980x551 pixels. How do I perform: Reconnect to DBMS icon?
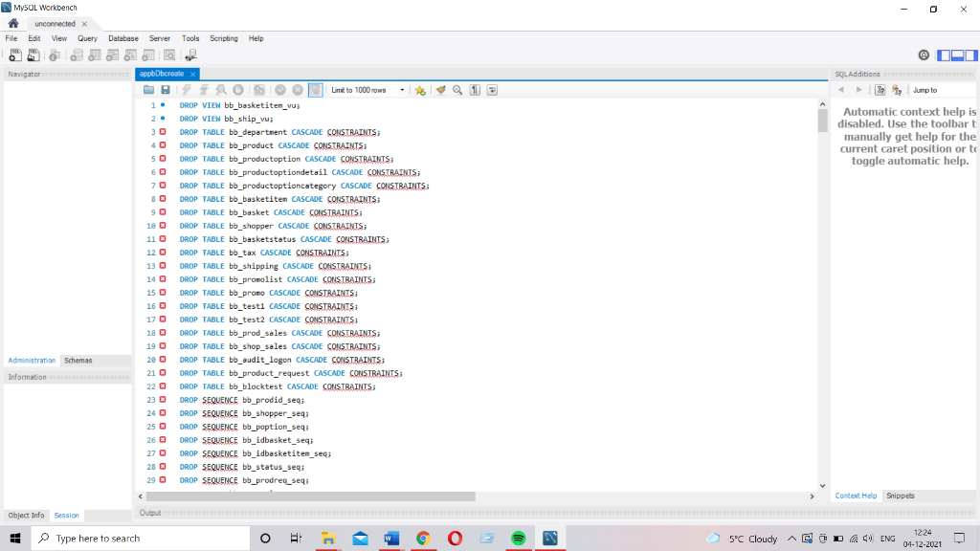pyautogui.click(x=190, y=55)
